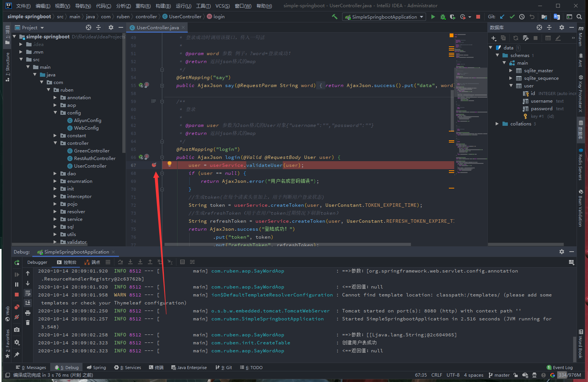588x382 pixels.
Task: Click the Debug bug icon in toolbar
Action: point(443,17)
